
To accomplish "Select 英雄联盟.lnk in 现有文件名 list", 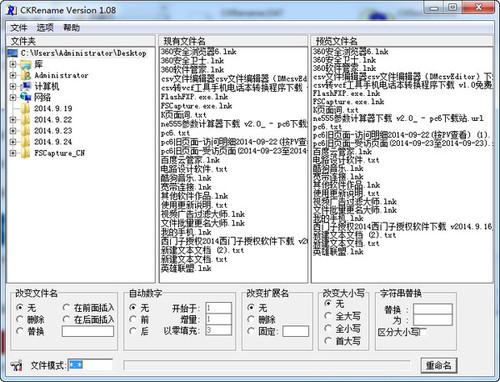I will (x=186, y=268).
